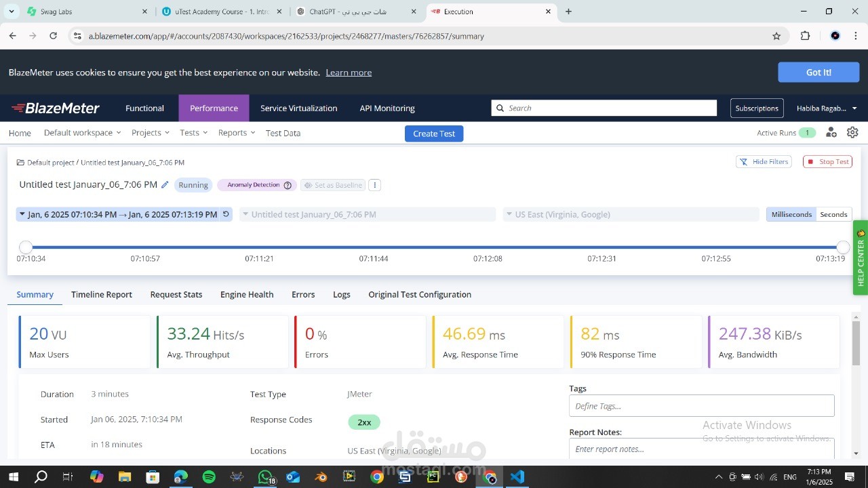Switch response units to Seconds
This screenshot has width=868, height=488.
833,214
